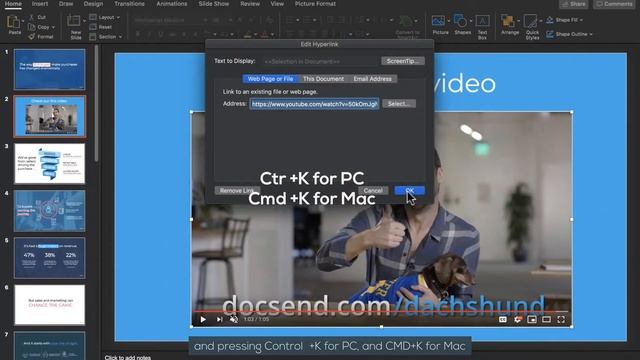This screenshot has height=360, width=640.
Task: Open the Copy dropdown arrow
Action: point(53,27)
